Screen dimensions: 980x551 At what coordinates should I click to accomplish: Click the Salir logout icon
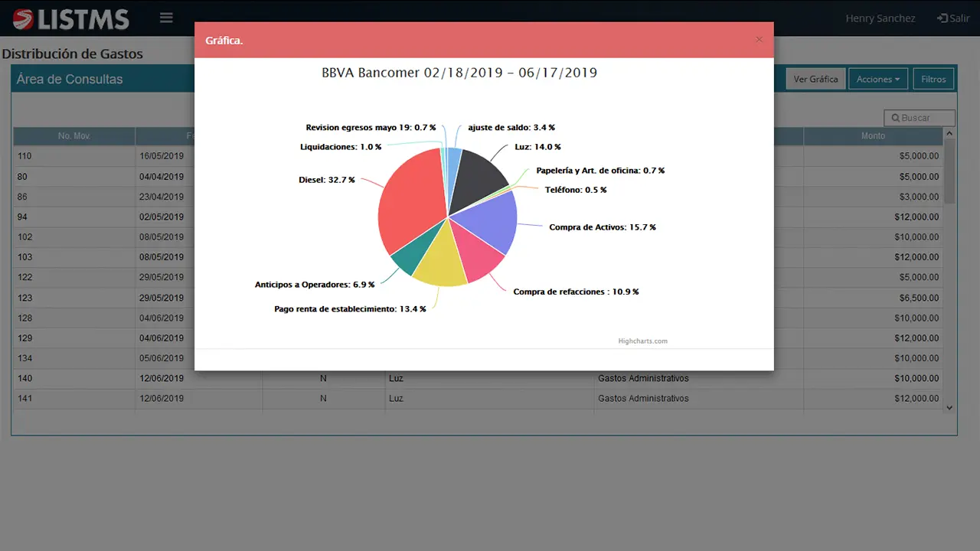pos(942,18)
